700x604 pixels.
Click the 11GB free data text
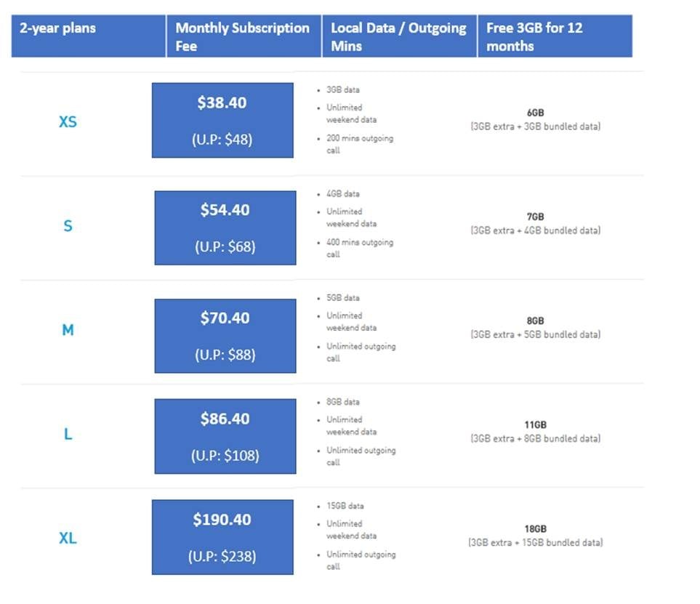[535, 424]
